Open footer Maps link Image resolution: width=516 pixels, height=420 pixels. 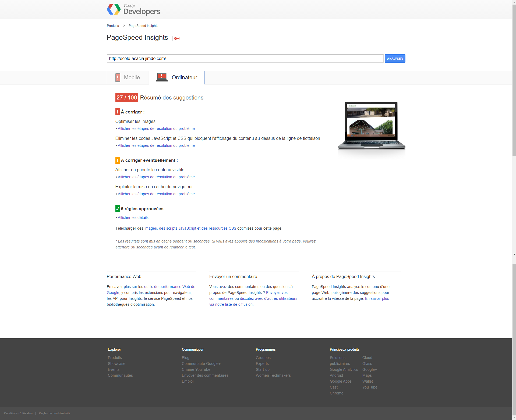click(x=367, y=375)
